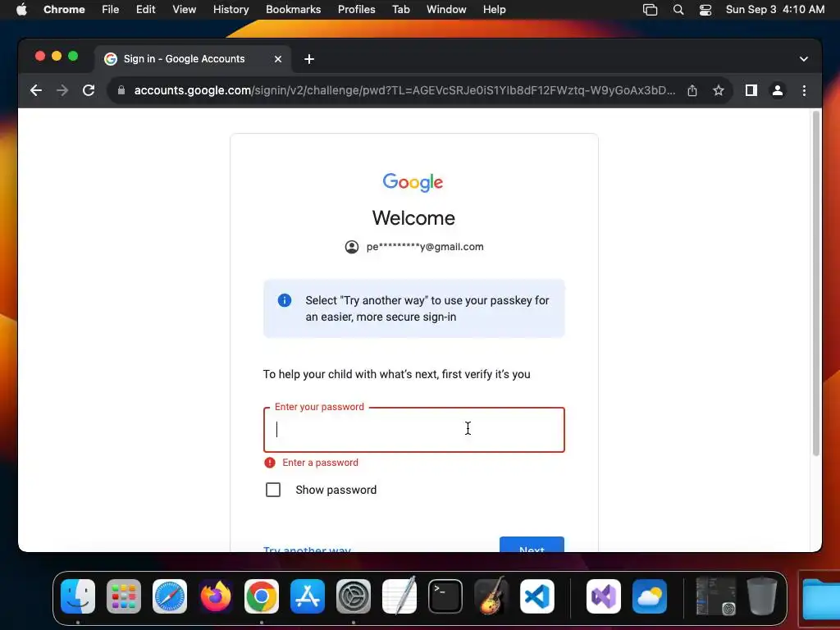The height and width of the screenshot is (630, 840).
Task: Open Chrome's three-dot menu
Action: [804, 90]
